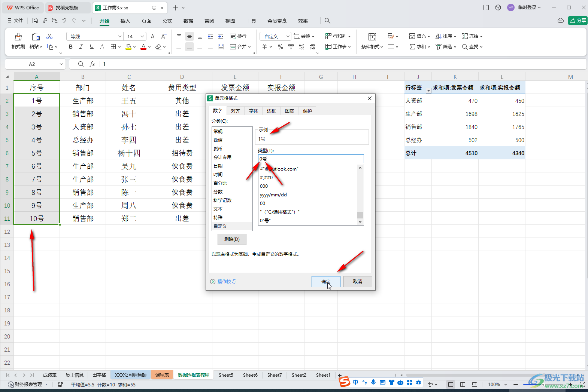Toggle align left
This screenshot has width=588, height=392.
[x=179, y=47]
